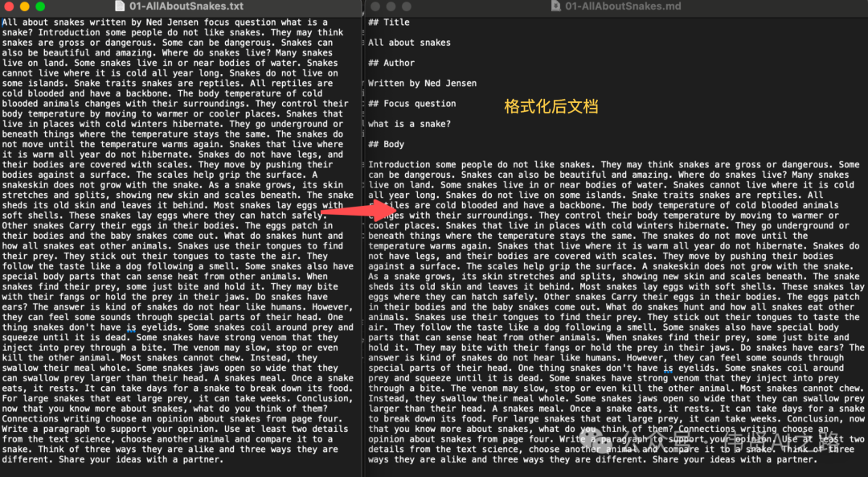Click the "All about snakes" line in the .md window
The height and width of the screenshot is (477, 868).
[x=409, y=43]
